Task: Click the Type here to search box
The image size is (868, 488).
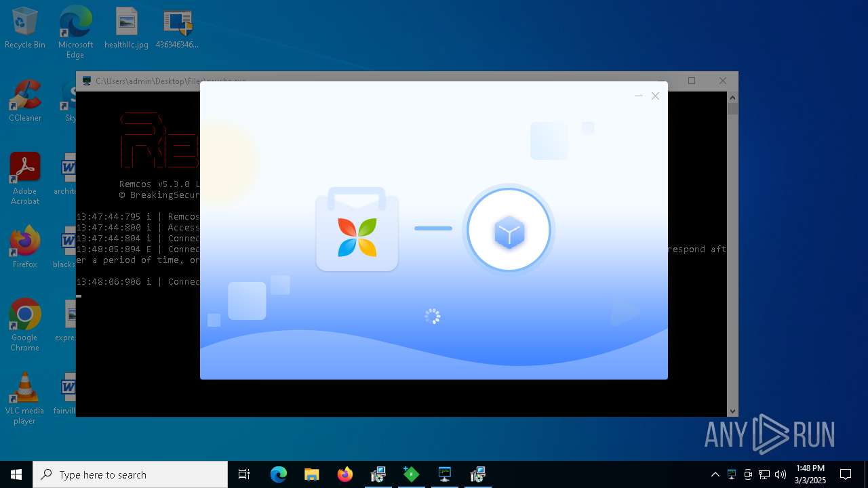Action: click(x=130, y=474)
